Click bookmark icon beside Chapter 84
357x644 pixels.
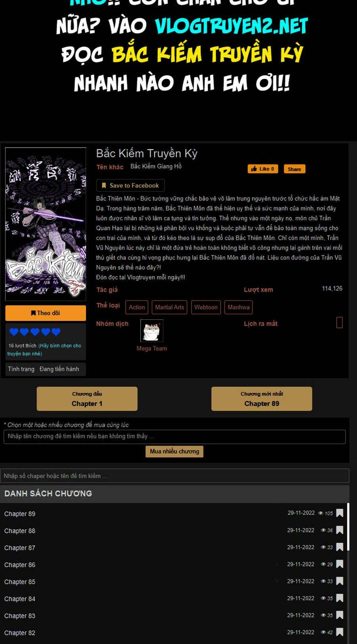(340, 598)
